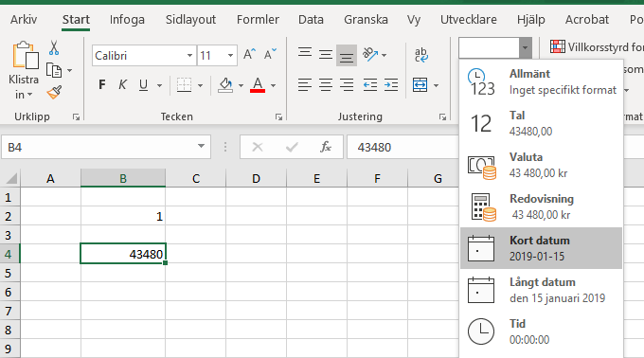Click the confirm checkmark in formula bar

[x=292, y=147]
